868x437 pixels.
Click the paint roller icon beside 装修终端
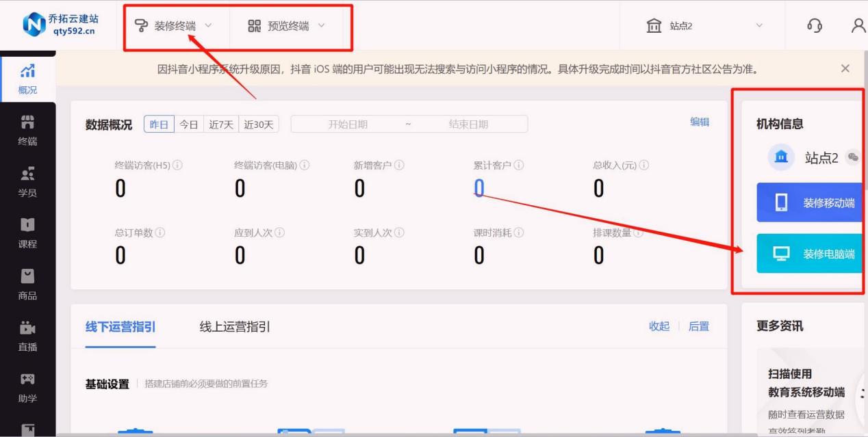tap(141, 26)
